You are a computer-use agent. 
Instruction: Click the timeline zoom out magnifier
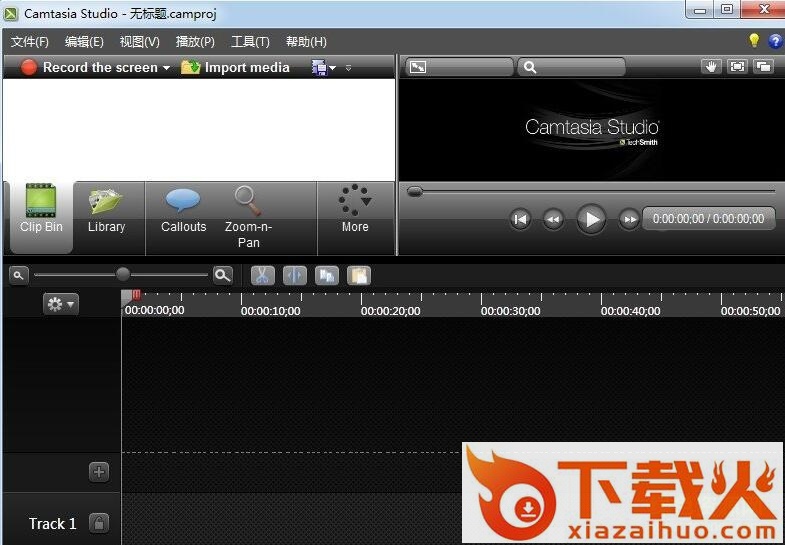(x=19, y=275)
